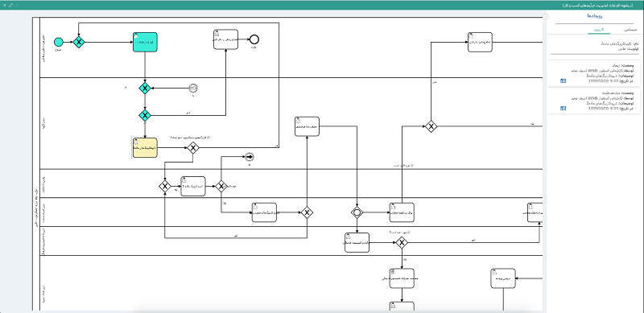Click the event-based gateway with the inner circle
The width and height of the screenshot is (644, 313).
point(357,212)
